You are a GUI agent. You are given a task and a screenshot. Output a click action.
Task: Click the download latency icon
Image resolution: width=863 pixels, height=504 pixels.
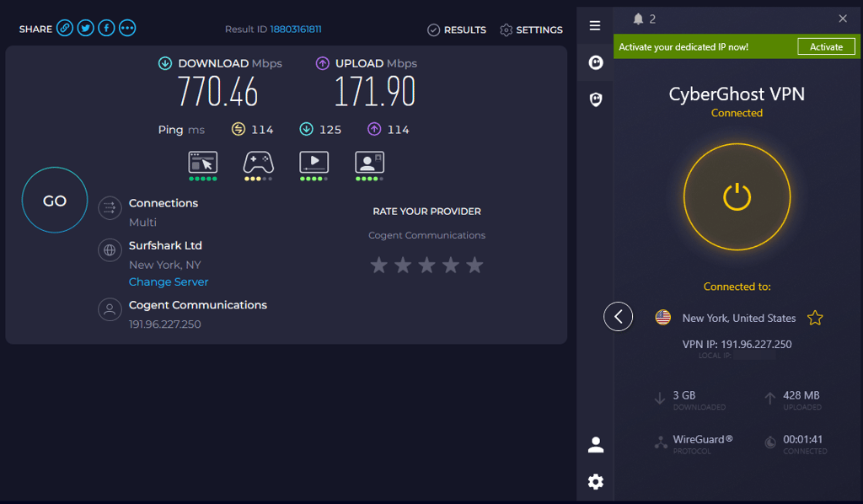[x=307, y=129]
